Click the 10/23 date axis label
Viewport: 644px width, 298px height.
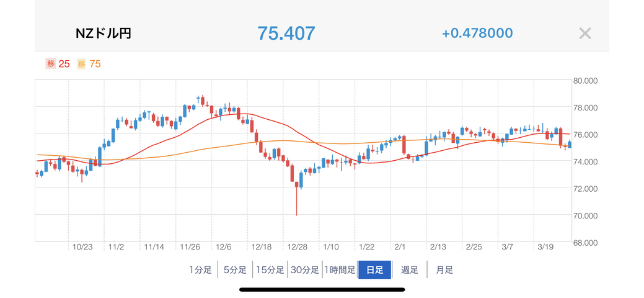pos(82,247)
